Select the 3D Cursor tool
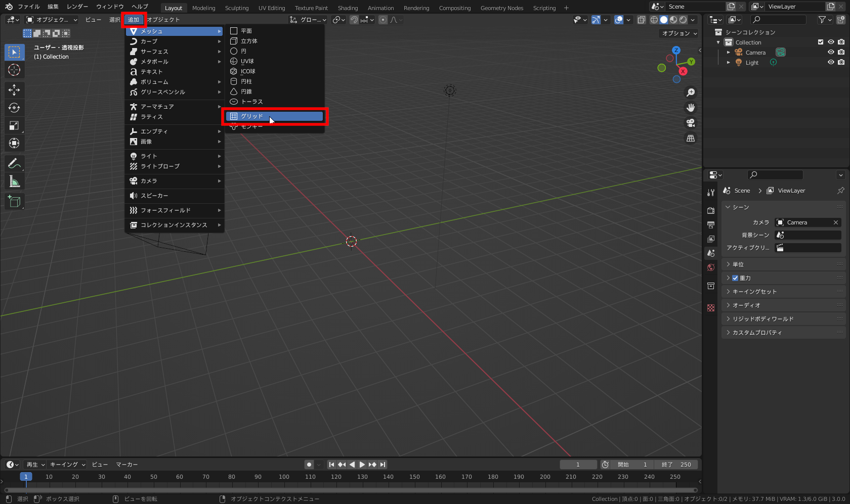The height and width of the screenshot is (504, 850). click(x=14, y=70)
